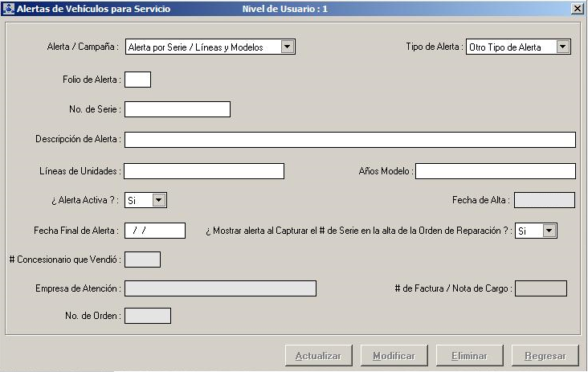Click the application icon in title bar
Viewport: 588px width, 372px height.
(9, 8)
